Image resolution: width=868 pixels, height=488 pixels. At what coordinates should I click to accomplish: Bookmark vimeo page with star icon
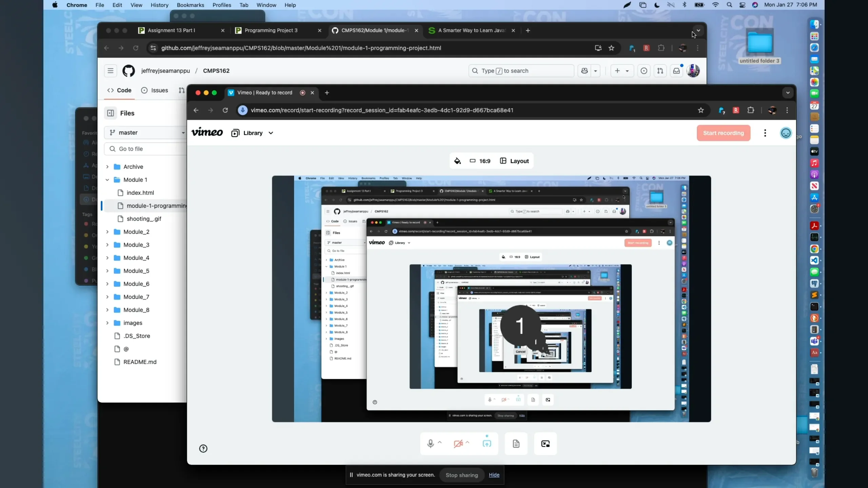pyautogui.click(x=701, y=110)
